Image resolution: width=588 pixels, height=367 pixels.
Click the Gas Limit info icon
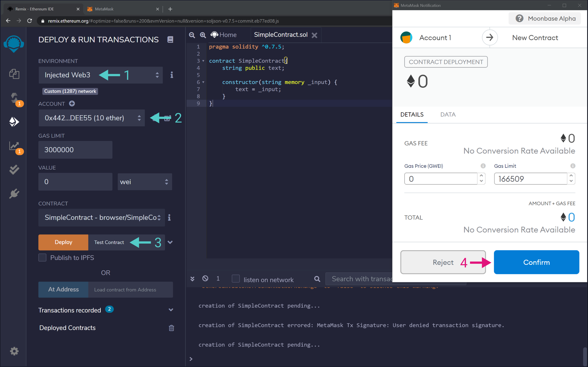[573, 166]
